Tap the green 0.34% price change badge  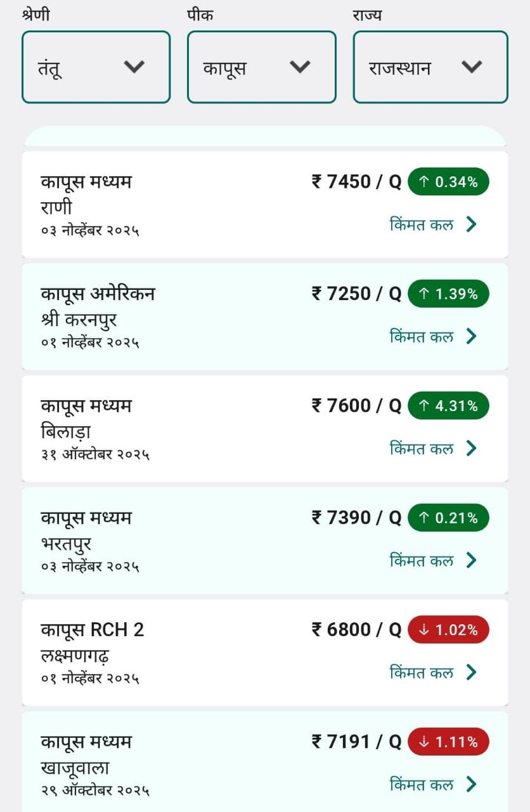(448, 182)
